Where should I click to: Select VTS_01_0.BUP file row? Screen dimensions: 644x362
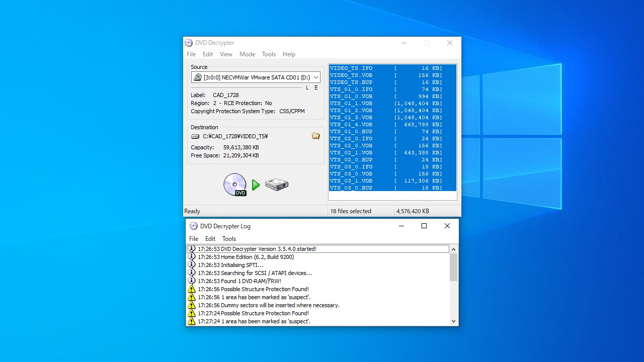pyautogui.click(x=392, y=132)
